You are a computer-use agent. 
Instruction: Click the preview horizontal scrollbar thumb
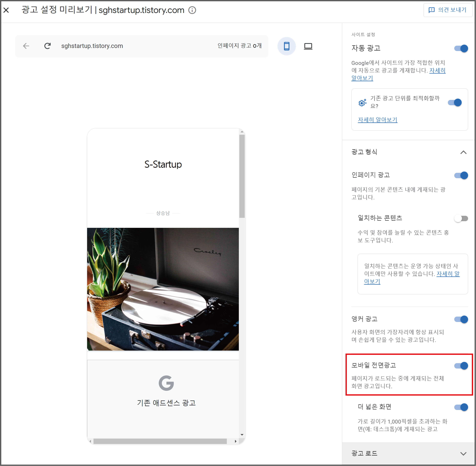pos(160,441)
